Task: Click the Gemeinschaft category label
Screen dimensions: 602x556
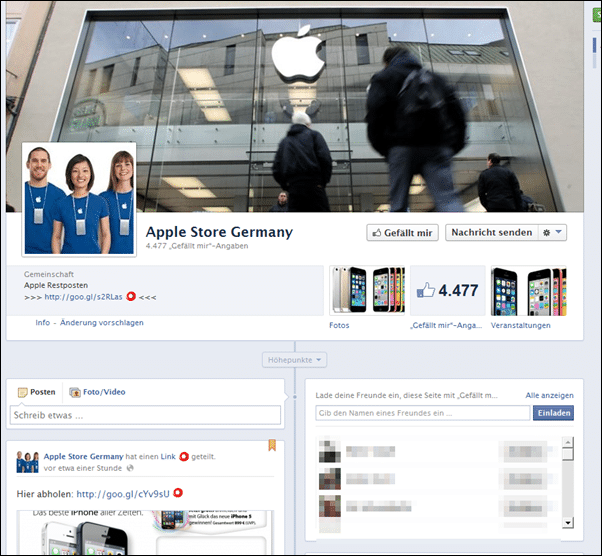Action: point(49,274)
